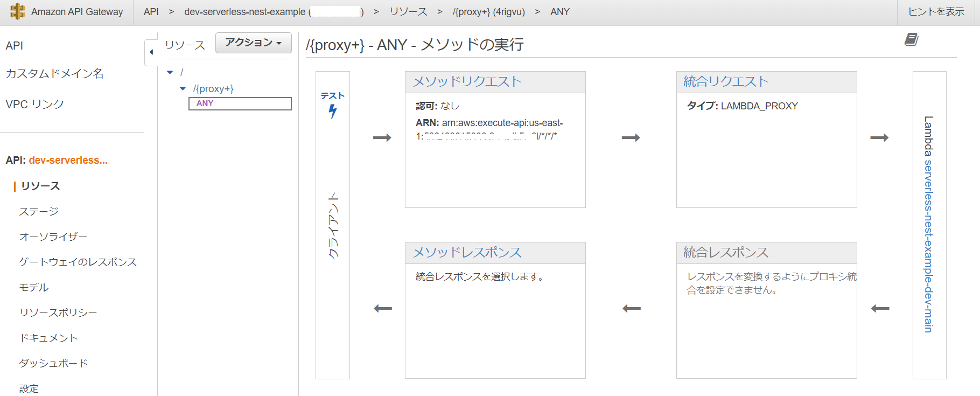Collapse the root / resource tree
This screenshot has height=396, width=980.
click(170, 72)
